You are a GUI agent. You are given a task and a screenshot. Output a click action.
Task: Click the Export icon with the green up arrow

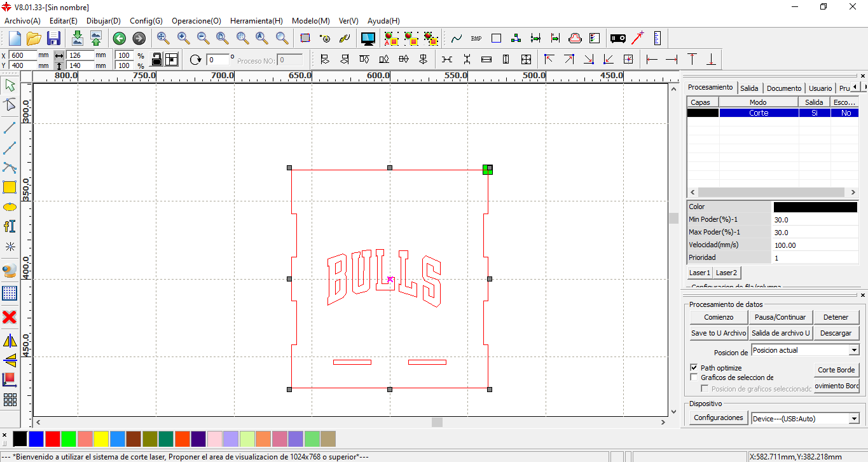point(95,38)
